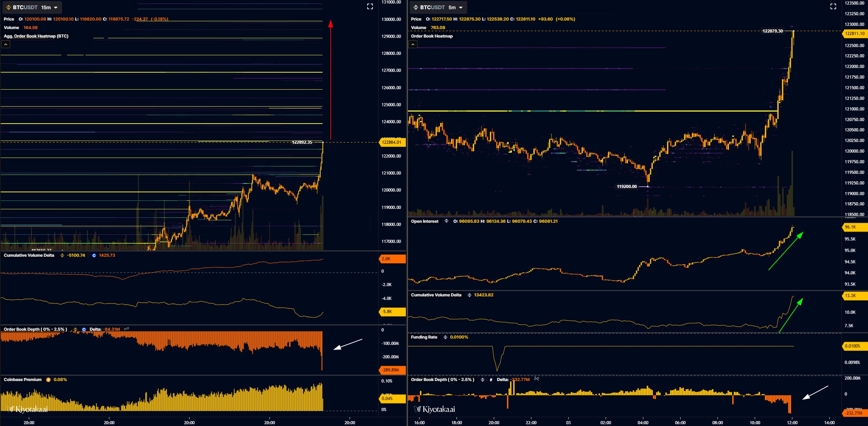This screenshot has width=868, height=426.
Task: Click the Binance icon on the left Order Book Depth panel
Action: click(x=75, y=329)
